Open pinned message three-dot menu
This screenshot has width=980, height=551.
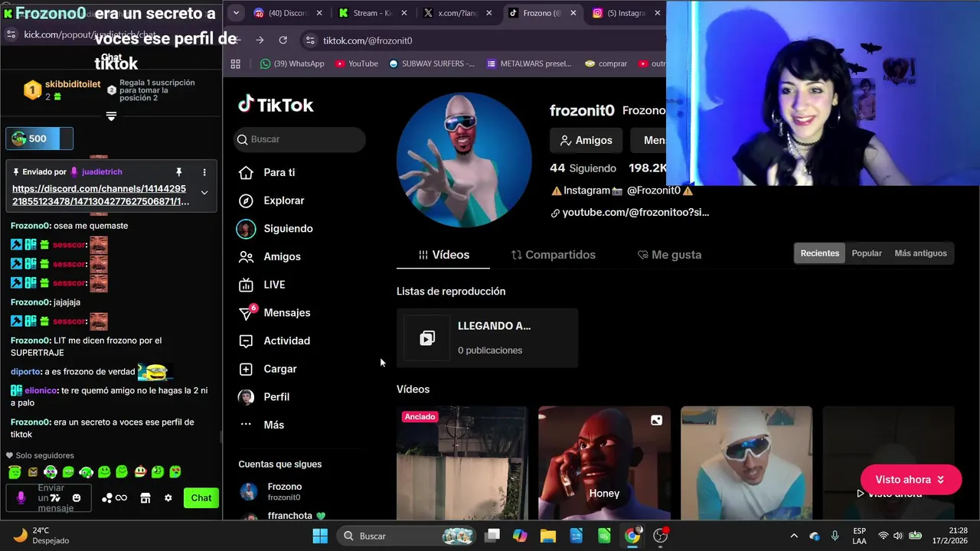click(204, 172)
